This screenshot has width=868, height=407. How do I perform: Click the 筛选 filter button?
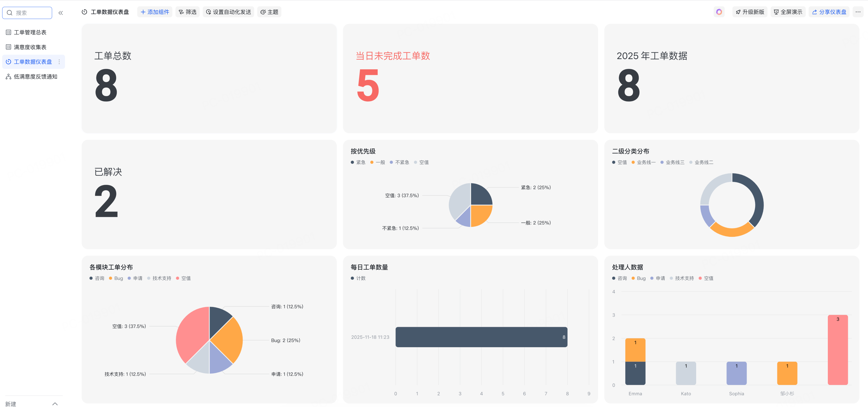tap(188, 12)
